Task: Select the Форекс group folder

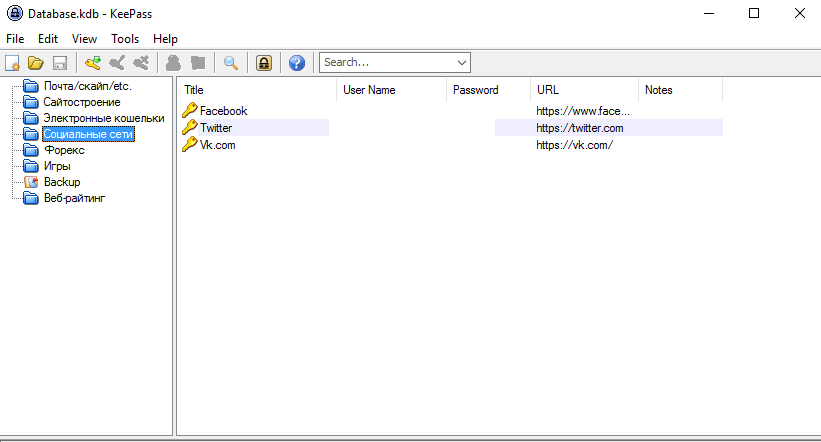Action: [x=64, y=150]
